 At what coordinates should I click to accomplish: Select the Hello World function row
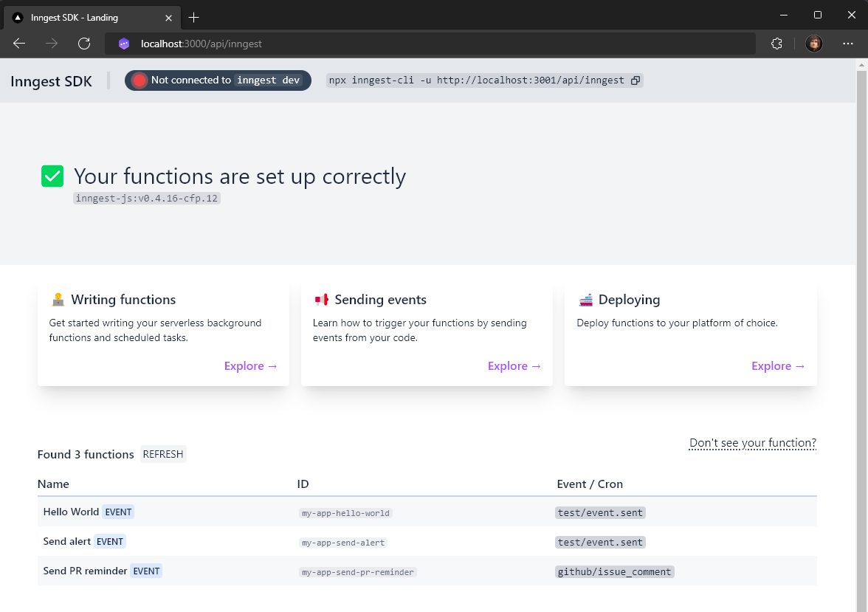coord(427,512)
